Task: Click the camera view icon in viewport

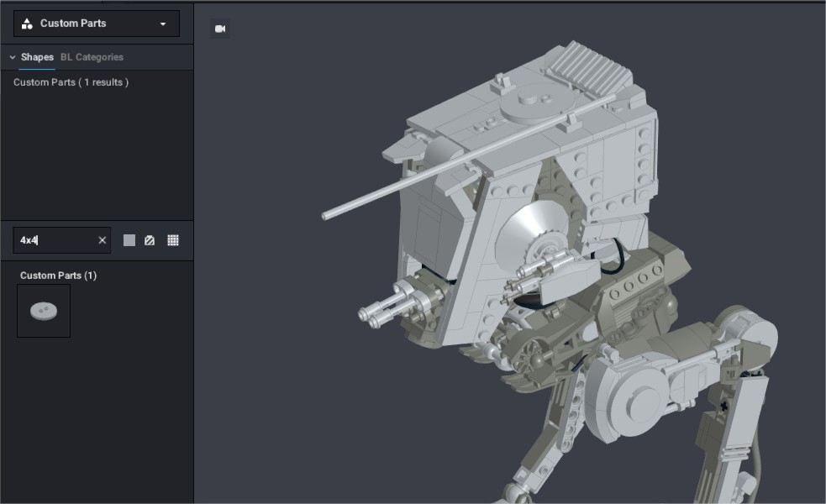Action: (220, 29)
